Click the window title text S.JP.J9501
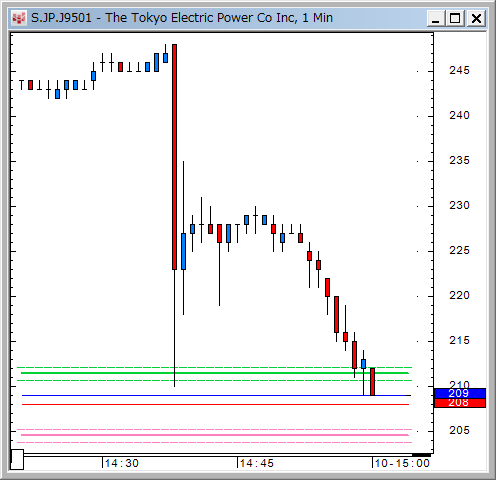 point(61,18)
